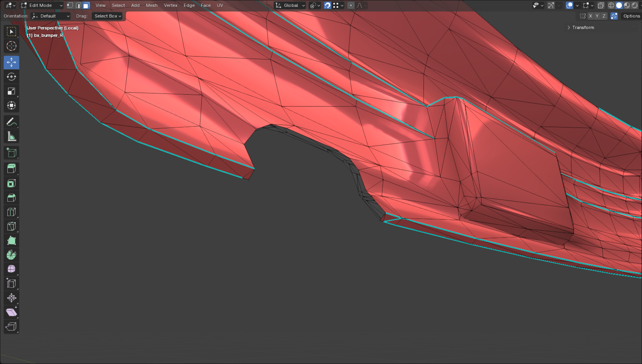Select the Extrude Region tool
The height and width of the screenshot is (364, 642).
tap(11, 169)
